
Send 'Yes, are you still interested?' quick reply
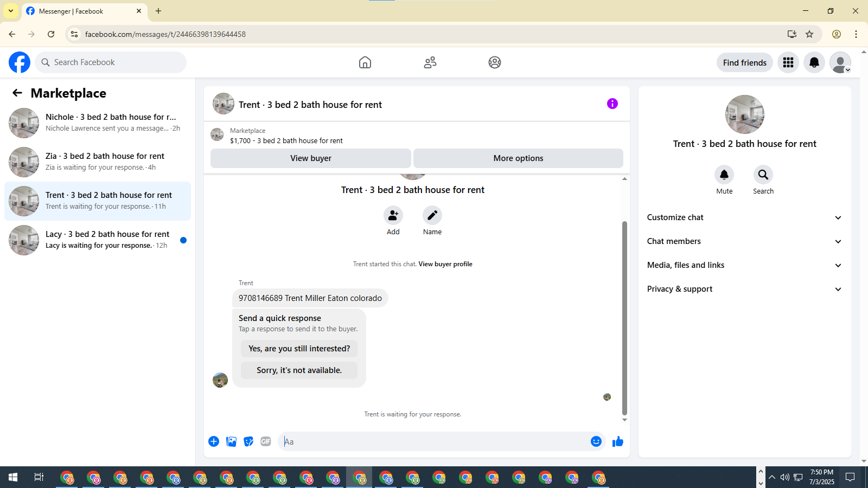(x=299, y=349)
